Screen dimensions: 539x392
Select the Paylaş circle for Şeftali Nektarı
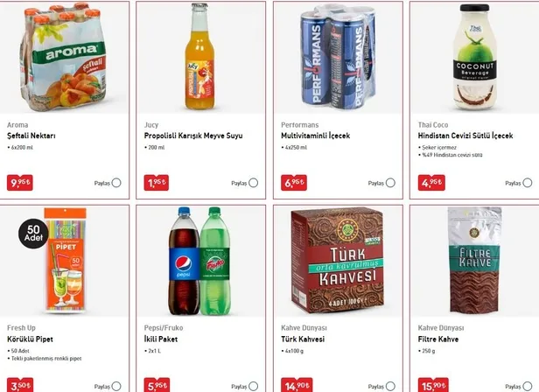116,184
